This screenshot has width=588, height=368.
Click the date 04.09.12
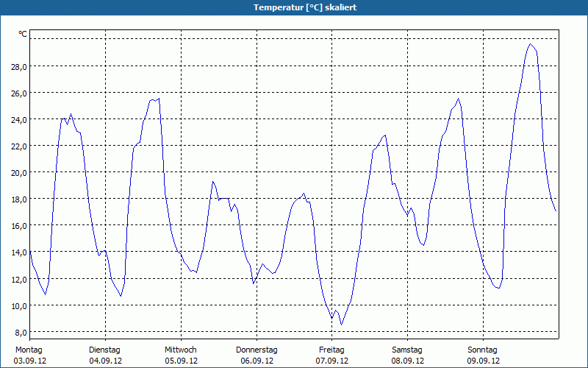105,361
